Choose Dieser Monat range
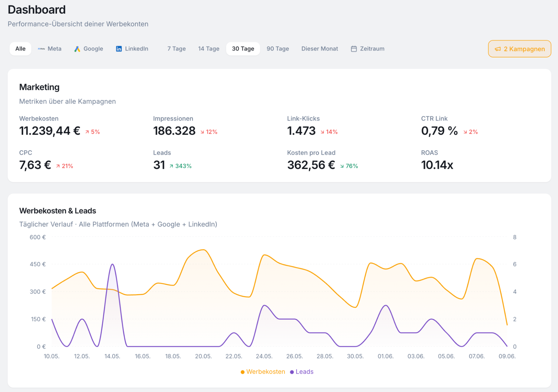This screenshot has height=392, width=558. point(320,49)
